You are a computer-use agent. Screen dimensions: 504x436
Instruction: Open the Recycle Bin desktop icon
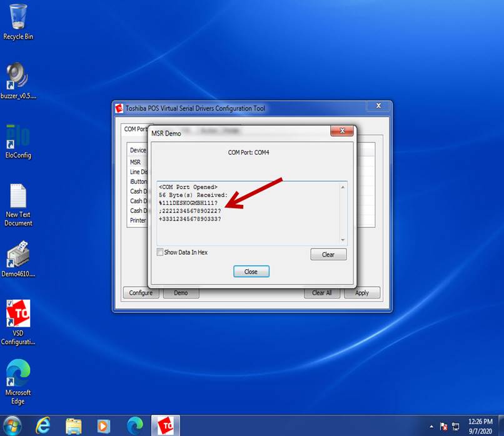click(18, 17)
